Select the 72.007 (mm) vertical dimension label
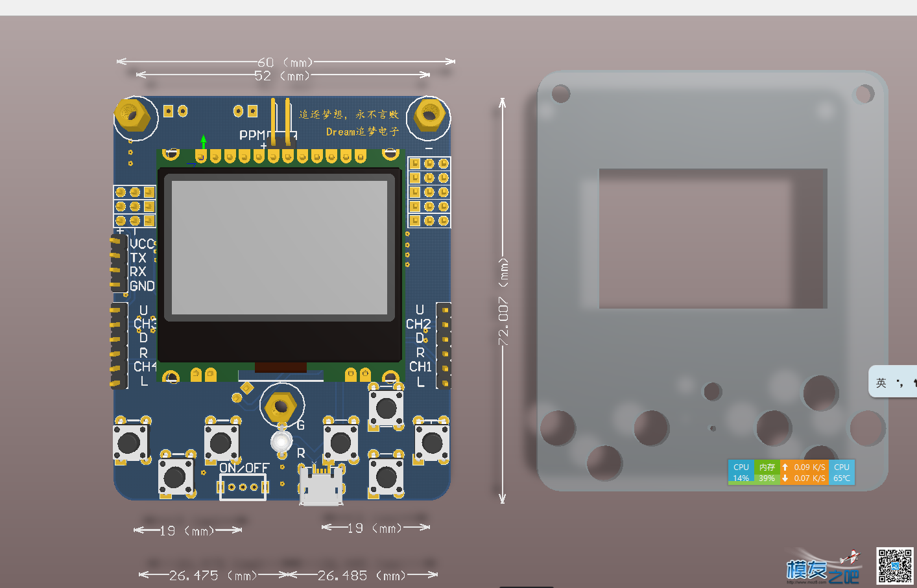917x588 pixels. point(504,301)
